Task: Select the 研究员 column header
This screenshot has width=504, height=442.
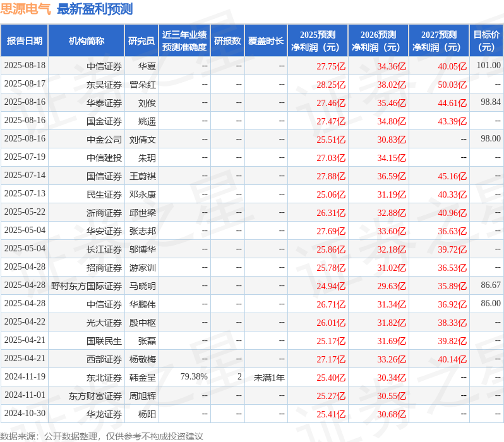Action: (x=141, y=41)
